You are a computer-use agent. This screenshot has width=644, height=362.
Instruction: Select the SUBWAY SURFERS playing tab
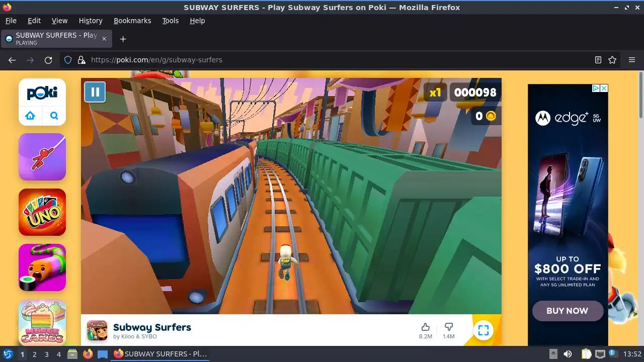[56, 39]
